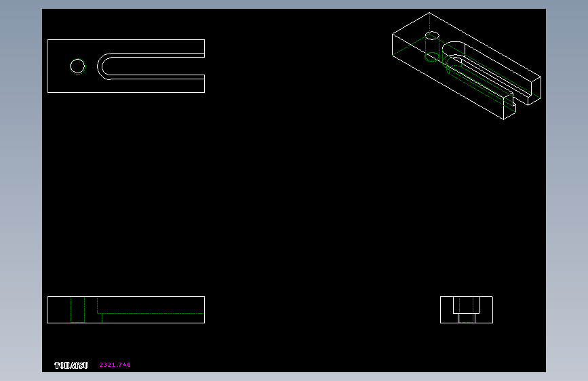Image resolution: width=588 pixels, height=381 pixels.
Task: Select the front elevation view rectangle
Action: 125,310
